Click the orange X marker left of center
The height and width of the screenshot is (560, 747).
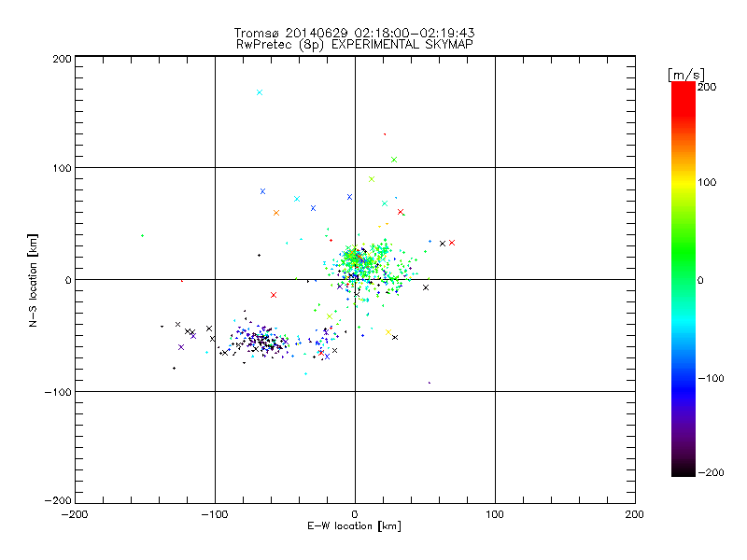click(276, 213)
